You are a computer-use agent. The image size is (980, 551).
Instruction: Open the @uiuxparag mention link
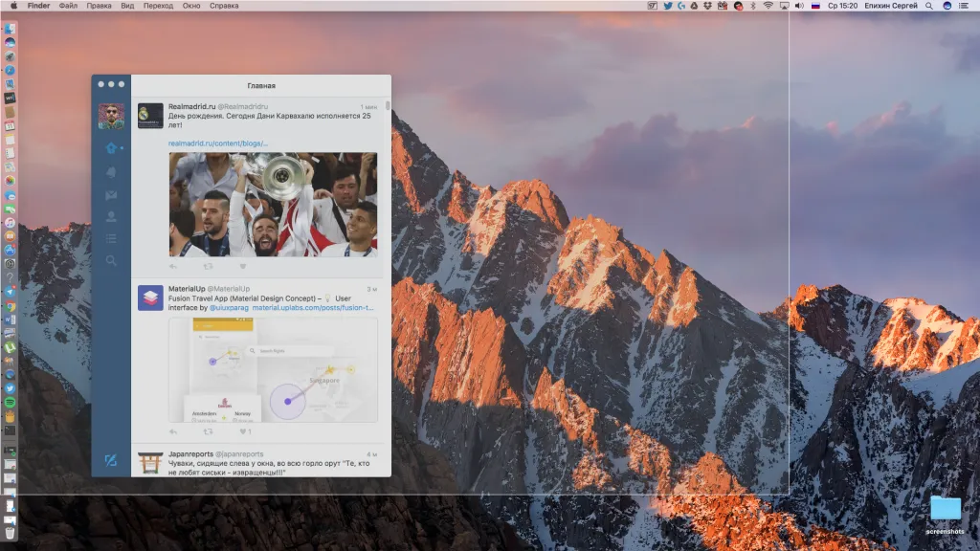click(x=229, y=307)
